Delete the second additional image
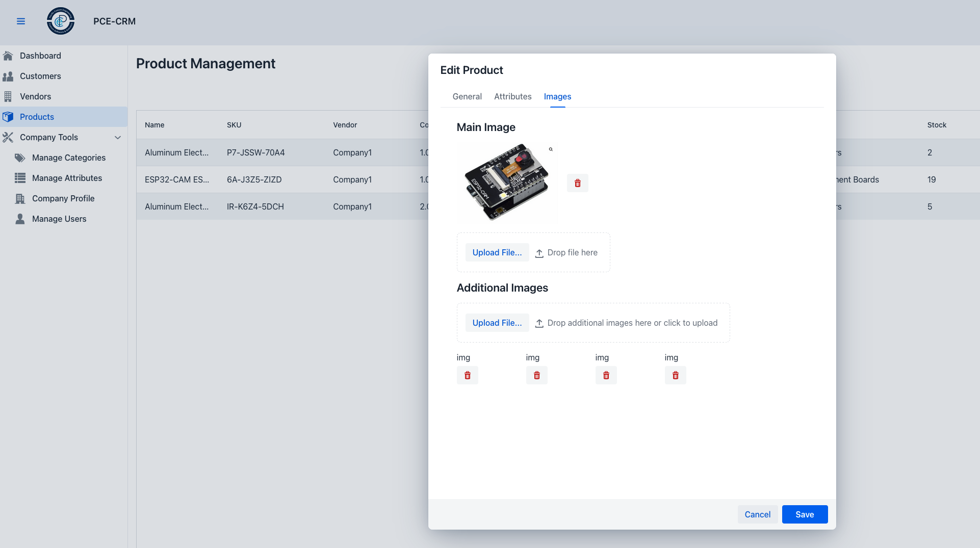This screenshot has width=980, height=548. click(x=536, y=376)
